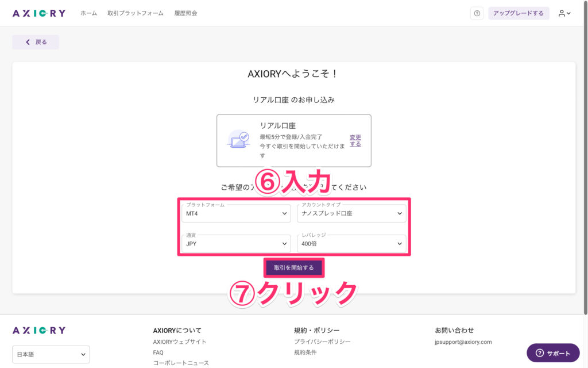Viewport: 588px width, 368px height.
Task: Click the real account laptop illustration
Action: pyautogui.click(x=238, y=139)
